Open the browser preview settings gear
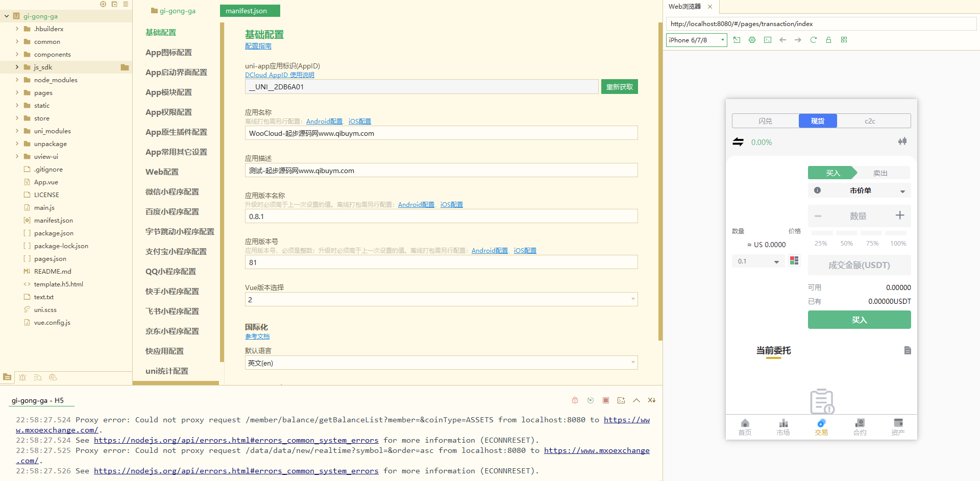This screenshot has height=481, width=980. tap(752, 40)
